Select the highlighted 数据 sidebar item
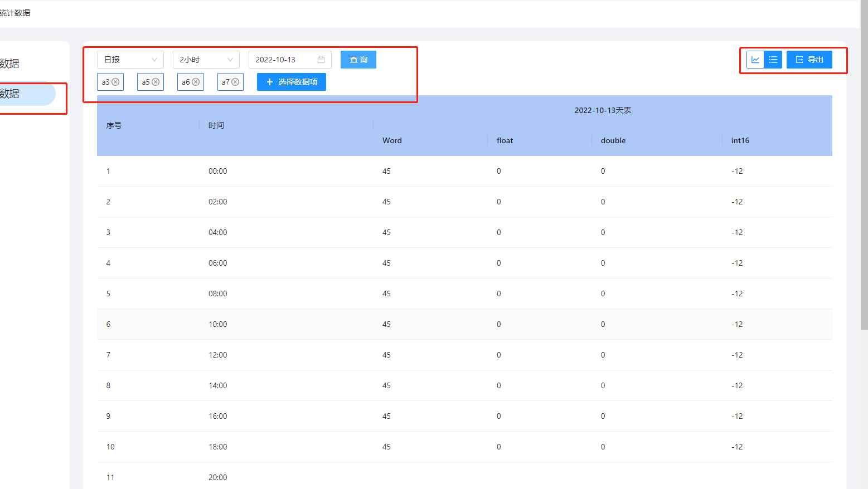Image resolution: width=868 pixels, height=489 pixels. pyautogui.click(x=27, y=94)
